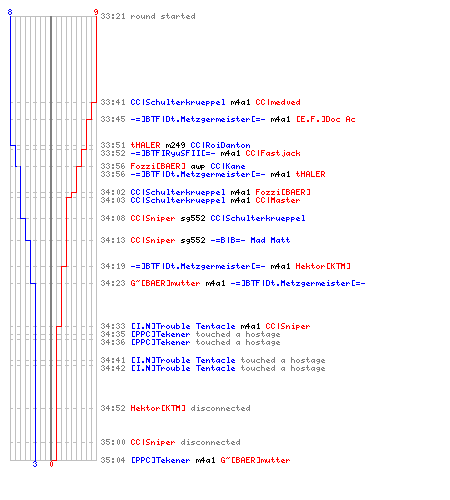Screen dimensions: 450x500
Task: Click CC|Schulterkrueppel in the 33:41 kill line
Action: [178, 102]
